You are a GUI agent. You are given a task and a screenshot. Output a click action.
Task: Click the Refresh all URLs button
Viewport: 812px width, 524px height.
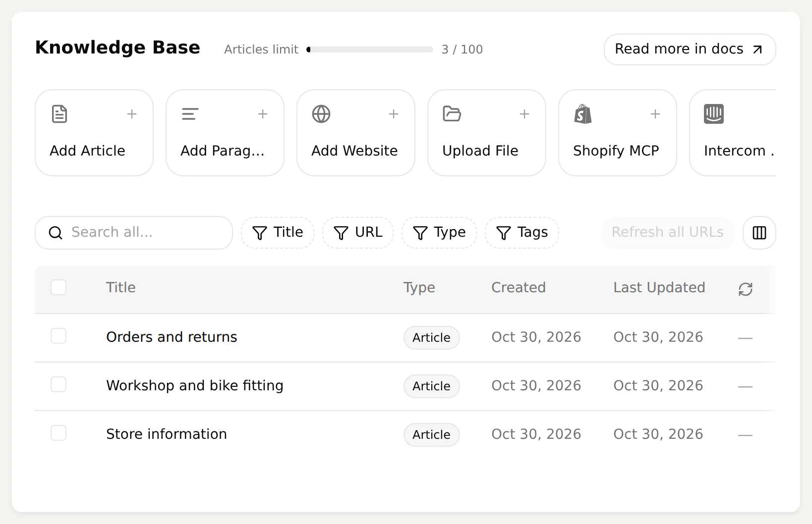(x=667, y=232)
